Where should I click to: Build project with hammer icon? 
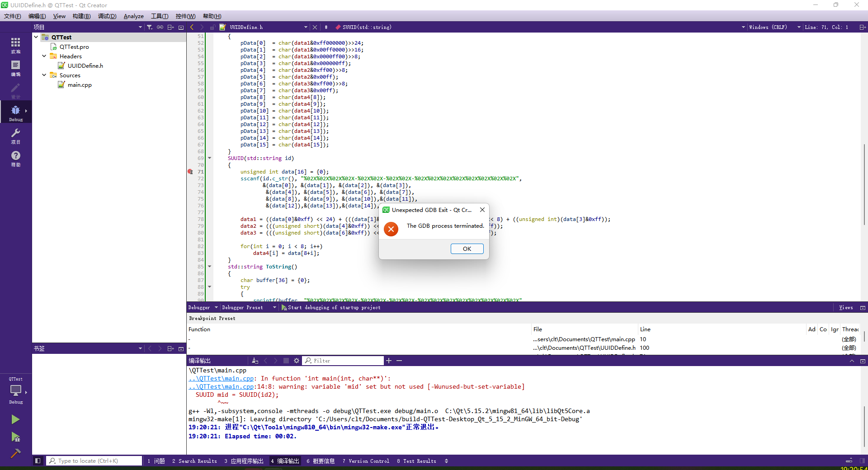click(x=15, y=453)
